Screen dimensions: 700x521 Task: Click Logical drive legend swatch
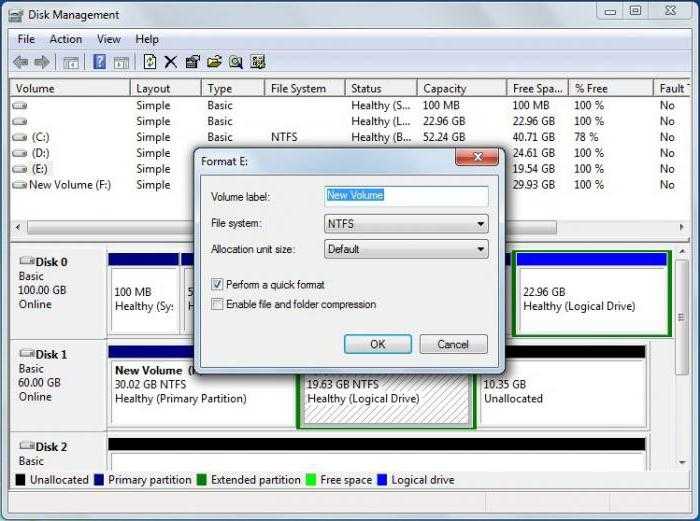(382, 480)
